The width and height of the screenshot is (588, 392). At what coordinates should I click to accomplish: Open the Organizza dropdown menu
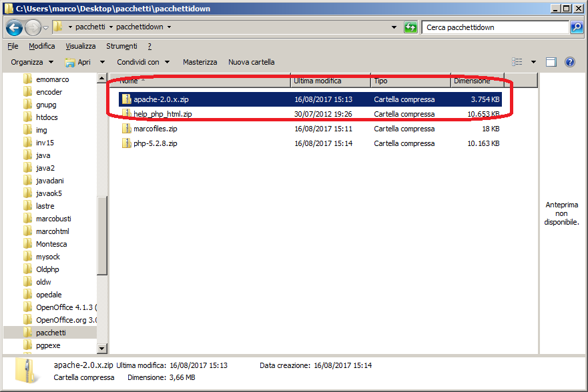(31, 62)
